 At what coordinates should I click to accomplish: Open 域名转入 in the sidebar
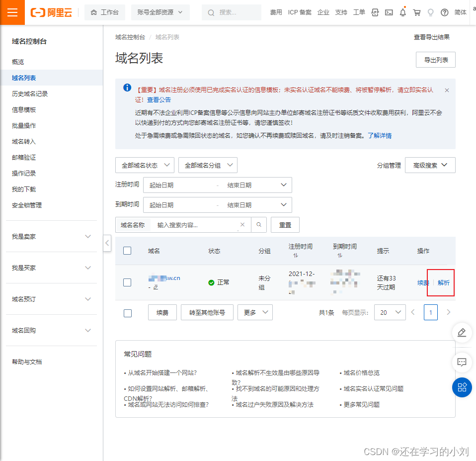click(x=24, y=142)
